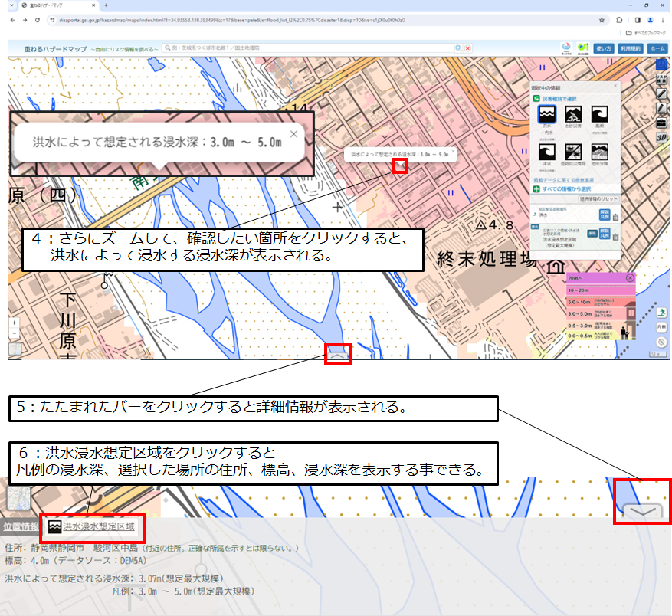The image size is (672, 616).
Task: Go to ホーム home page
Action: coord(657,48)
